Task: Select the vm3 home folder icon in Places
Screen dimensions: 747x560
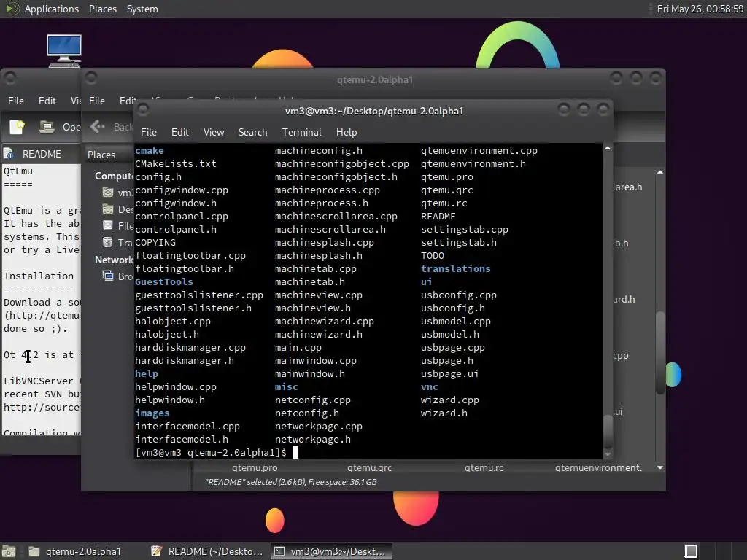Action: tap(108, 192)
